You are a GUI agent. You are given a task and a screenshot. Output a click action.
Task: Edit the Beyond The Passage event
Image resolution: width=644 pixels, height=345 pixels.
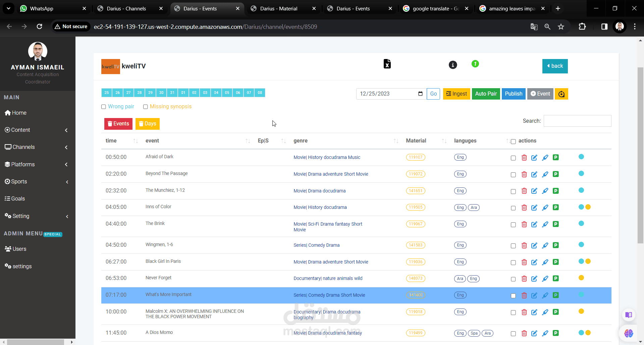534,174
